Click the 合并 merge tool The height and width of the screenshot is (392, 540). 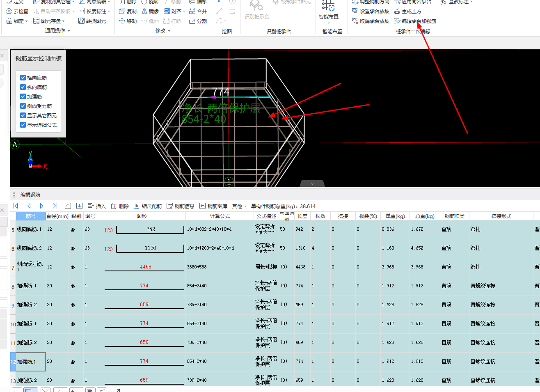(x=198, y=11)
